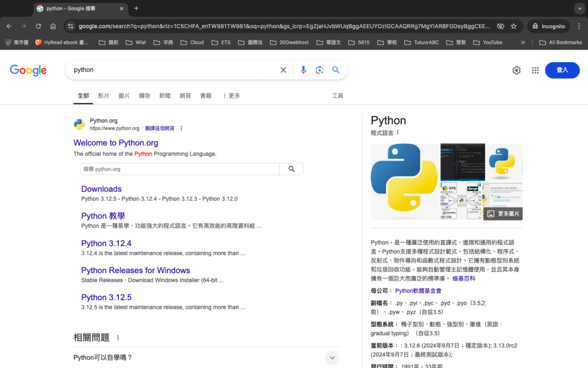
Task: Open HyRead ebook bookmark
Action: pyautogui.click(x=61, y=43)
